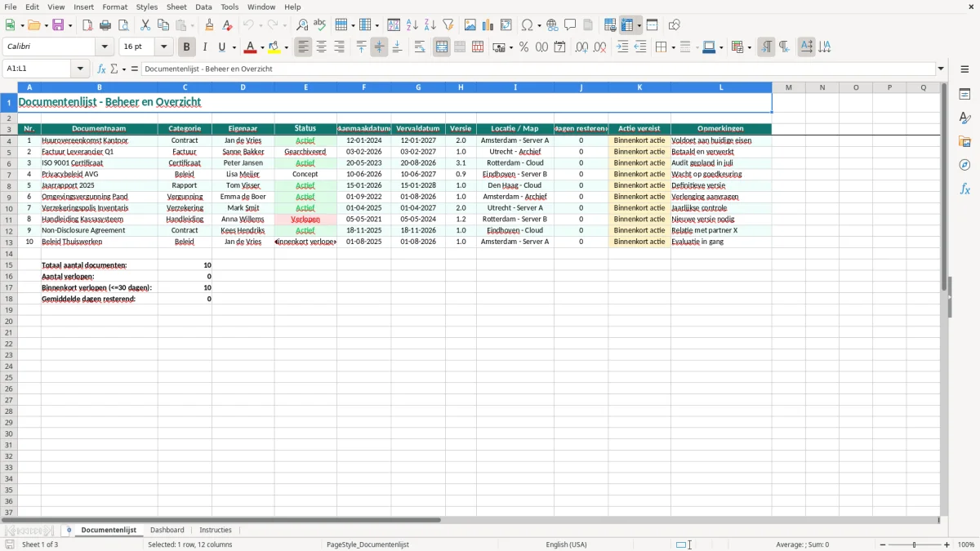Toggle Bold formatting
Viewport: 980px width, 551px height.
(187, 47)
